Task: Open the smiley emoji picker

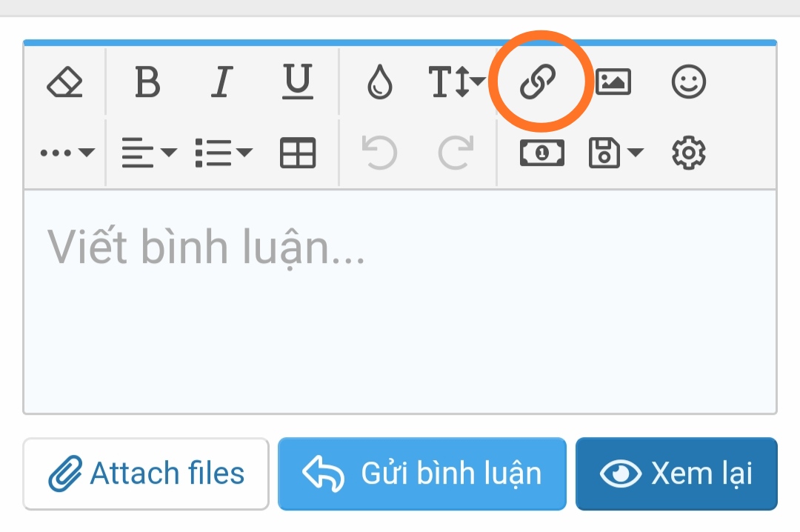Action: pos(689,82)
